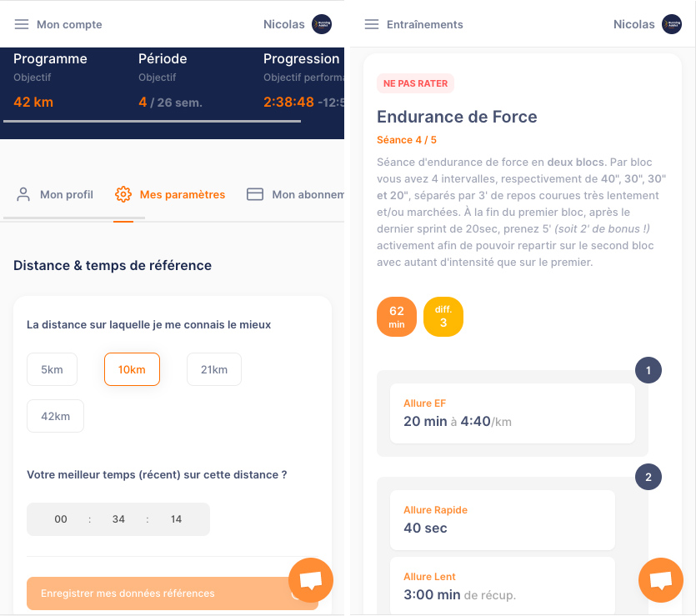The image size is (696, 616).
Task: Click the gear icon of Mes paramètres
Action: pos(123,194)
